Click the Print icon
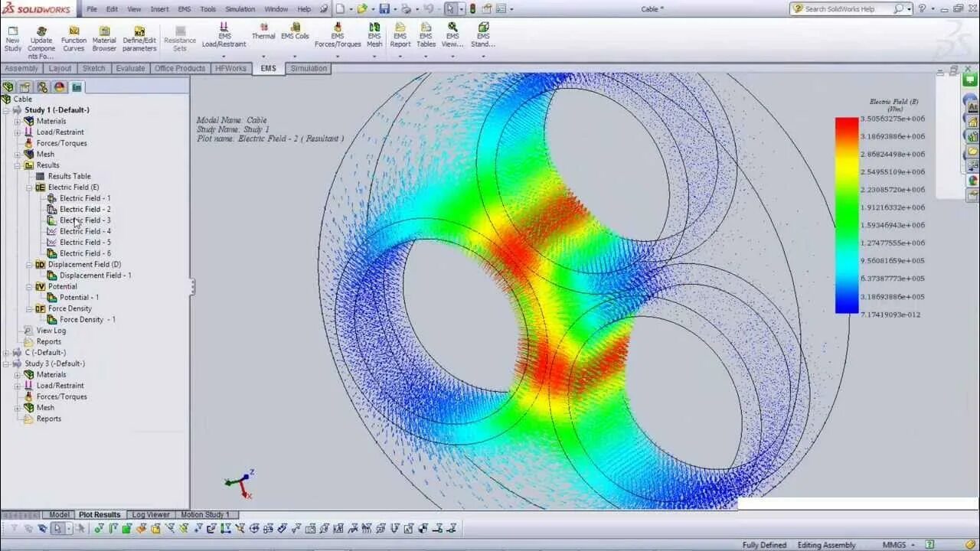This screenshot has width=980, height=551. [x=406, y=9]
